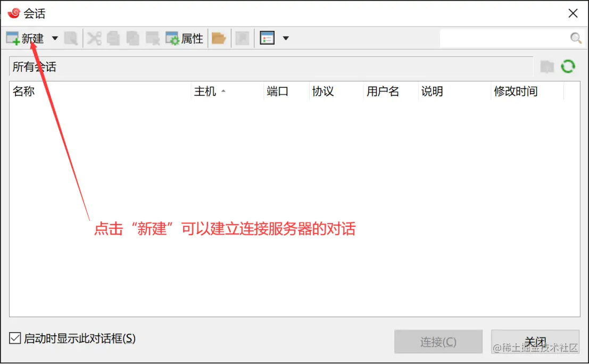Click the Delete session icon

153,38
